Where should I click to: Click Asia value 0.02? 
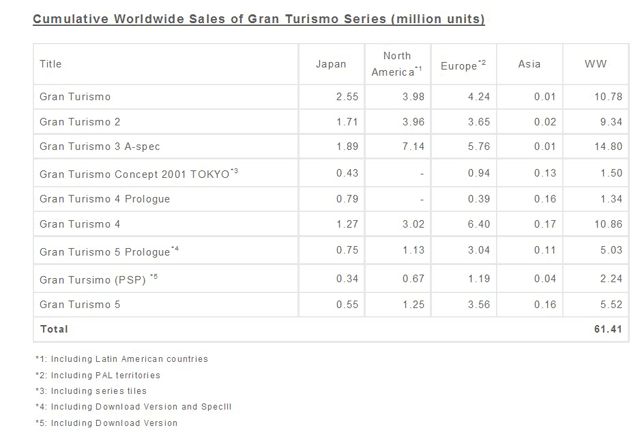point(545,122)
